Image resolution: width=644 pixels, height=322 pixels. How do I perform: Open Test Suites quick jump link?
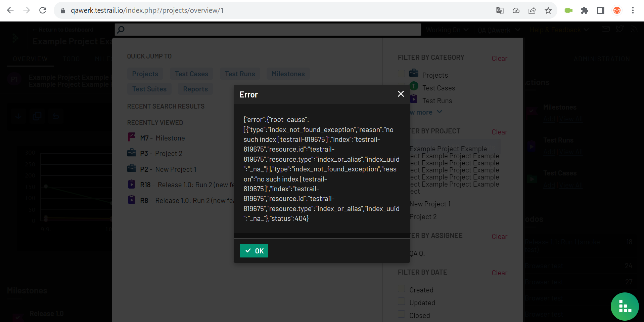tap(149, 89)
